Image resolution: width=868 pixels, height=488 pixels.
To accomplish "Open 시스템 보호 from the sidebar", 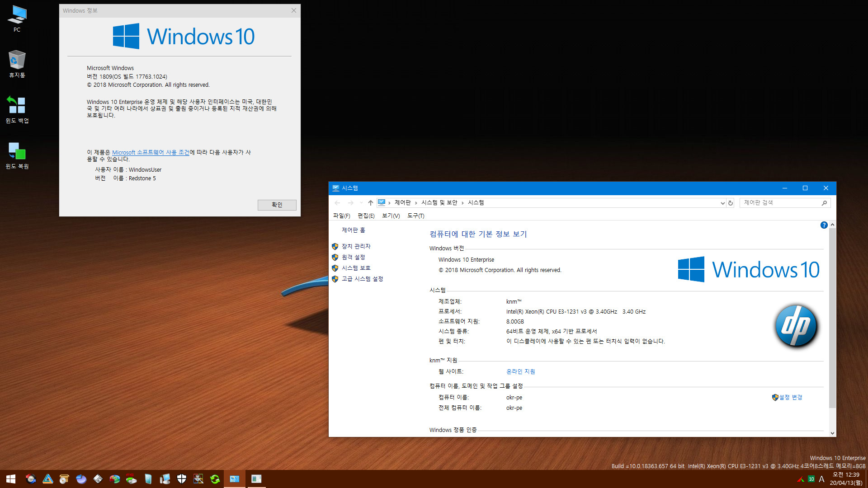I will coord(356,268).
